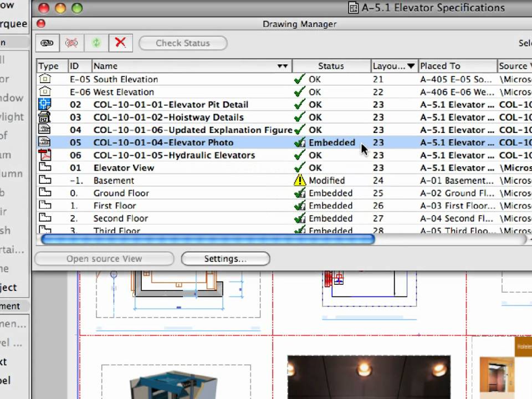Click the Link Drawing toolbar icon
The height and width of the screenshot is (399, 532).
click(47, 43)
